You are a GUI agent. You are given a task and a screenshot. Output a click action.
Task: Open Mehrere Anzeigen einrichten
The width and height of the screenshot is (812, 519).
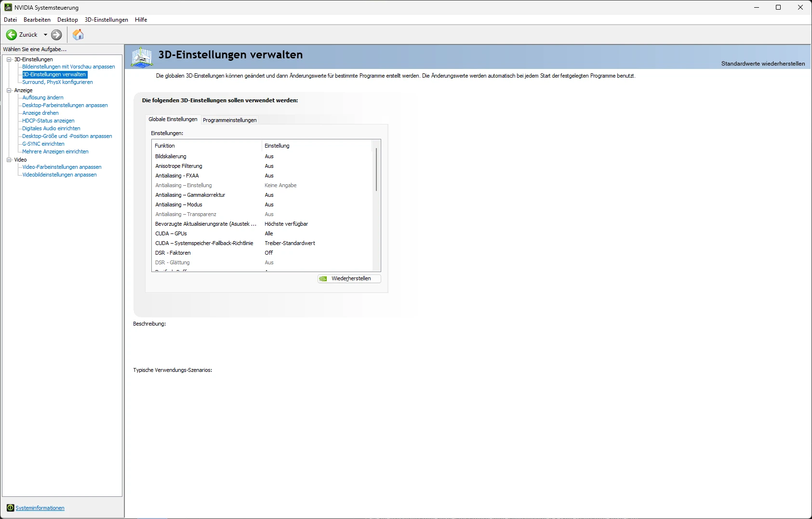[55, 151]
